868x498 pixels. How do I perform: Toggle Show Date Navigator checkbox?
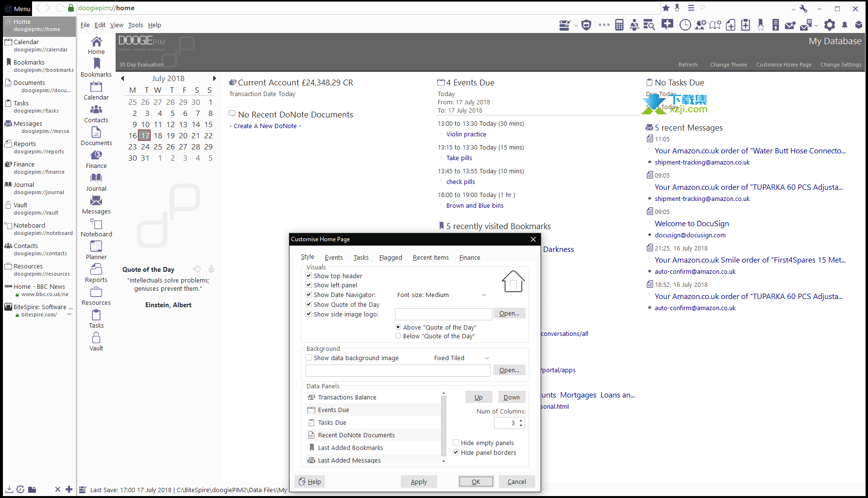(x=308, y=294)
